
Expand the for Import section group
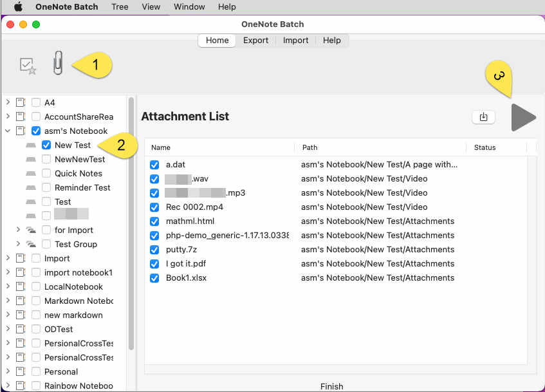(19, 230)
